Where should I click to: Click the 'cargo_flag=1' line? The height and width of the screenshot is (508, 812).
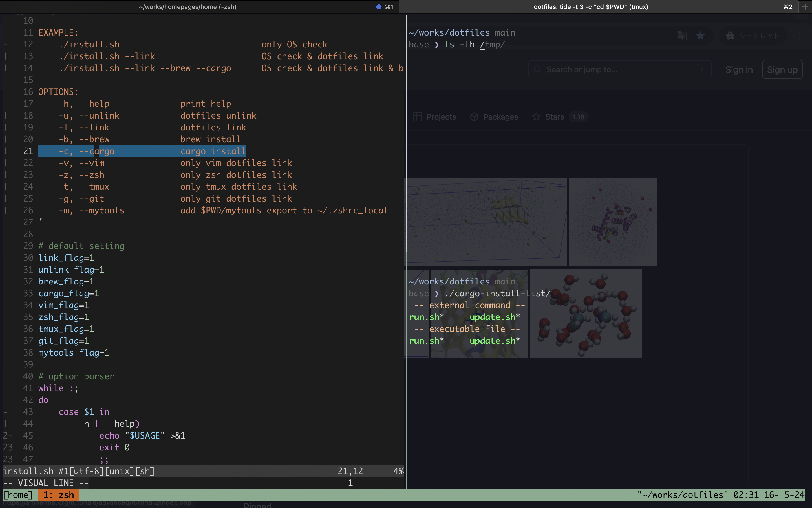point(69,293)
